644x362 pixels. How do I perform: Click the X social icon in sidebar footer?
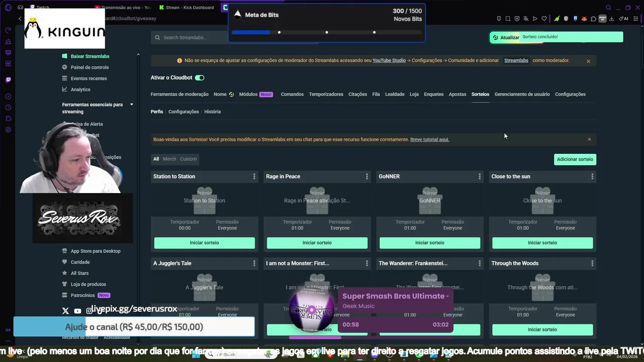point(65,311)
